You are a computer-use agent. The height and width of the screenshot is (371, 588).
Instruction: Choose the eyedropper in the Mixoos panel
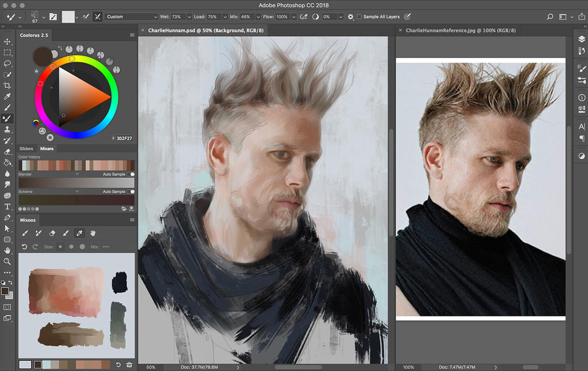pyautogui.click(x=79, y=233)
